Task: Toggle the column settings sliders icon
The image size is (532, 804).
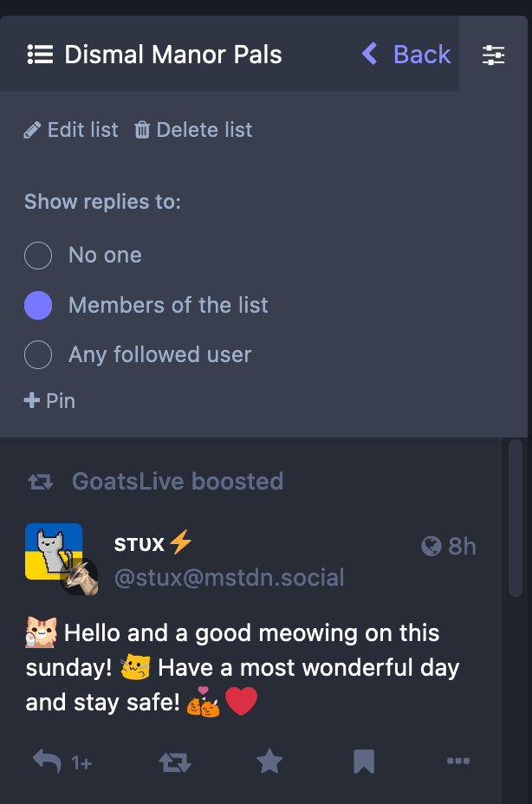Action: tap(494, 55)
